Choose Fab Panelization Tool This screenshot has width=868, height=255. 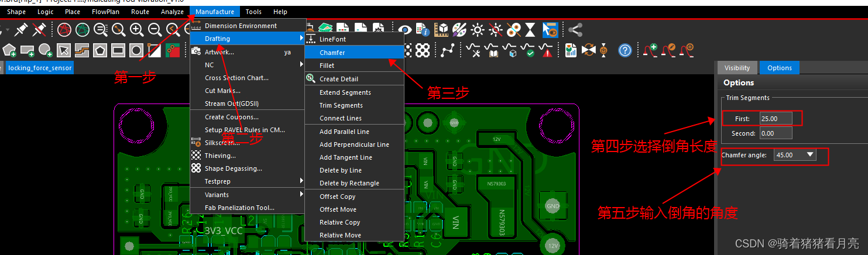(248, 208)
